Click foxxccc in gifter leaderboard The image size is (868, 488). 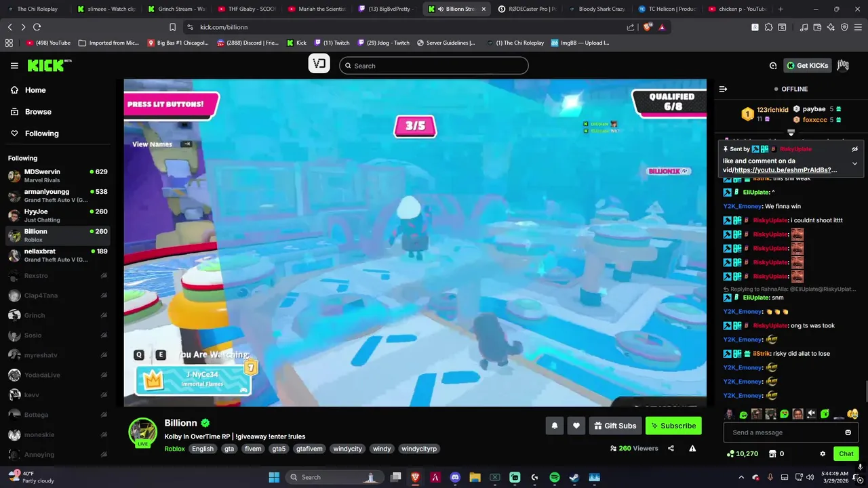pyautogui.click(x=814, y=120)
